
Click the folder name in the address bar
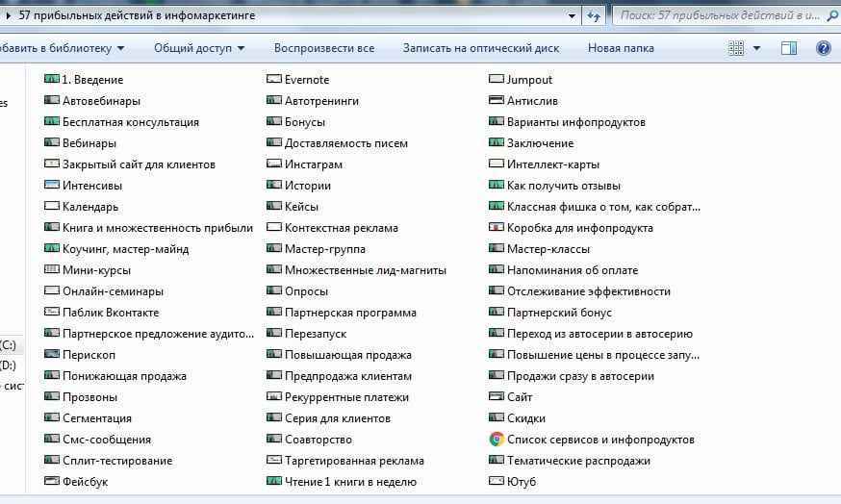pos(137,15)
